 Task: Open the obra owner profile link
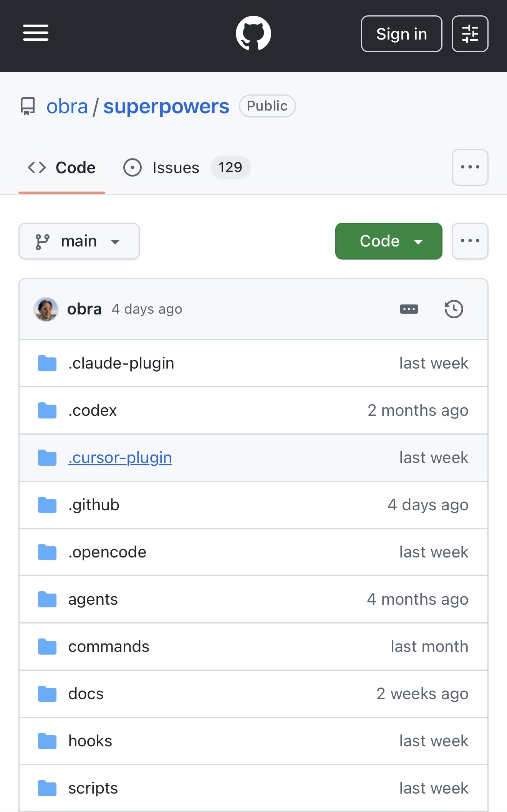[x=67, y=106]
